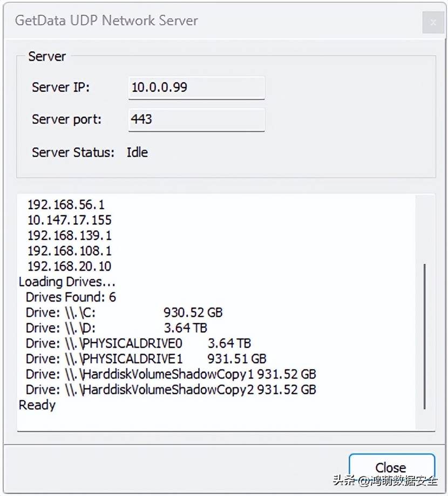The image size is (448, 496).
Task: Click the Server Status label
Action: pyautogui.click(x=73, y=152)
